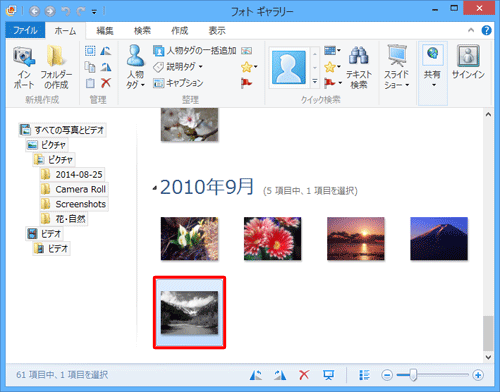
Task: Select the cherry blossom photo thumbnail
Action: (x=189, y=124)
